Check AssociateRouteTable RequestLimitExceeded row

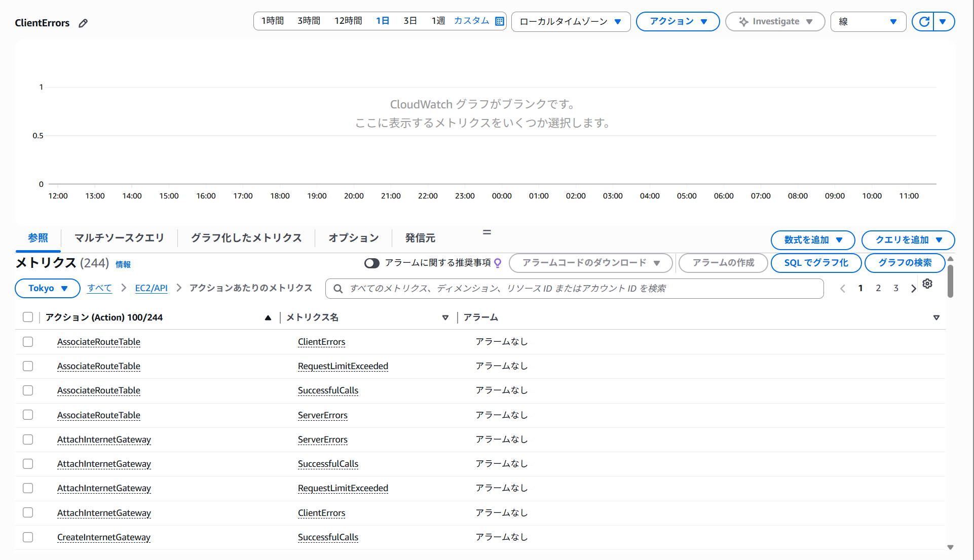pos(28,366)
